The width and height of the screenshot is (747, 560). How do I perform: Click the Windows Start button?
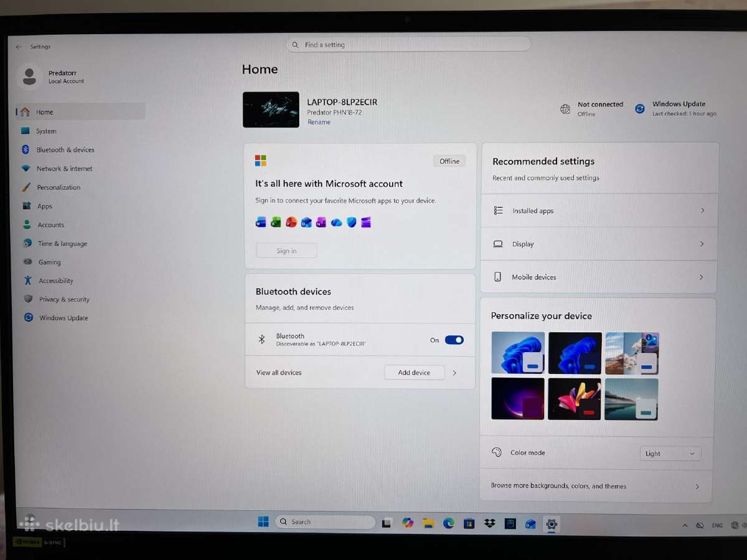pyautogui.click(x=263, y=522)
